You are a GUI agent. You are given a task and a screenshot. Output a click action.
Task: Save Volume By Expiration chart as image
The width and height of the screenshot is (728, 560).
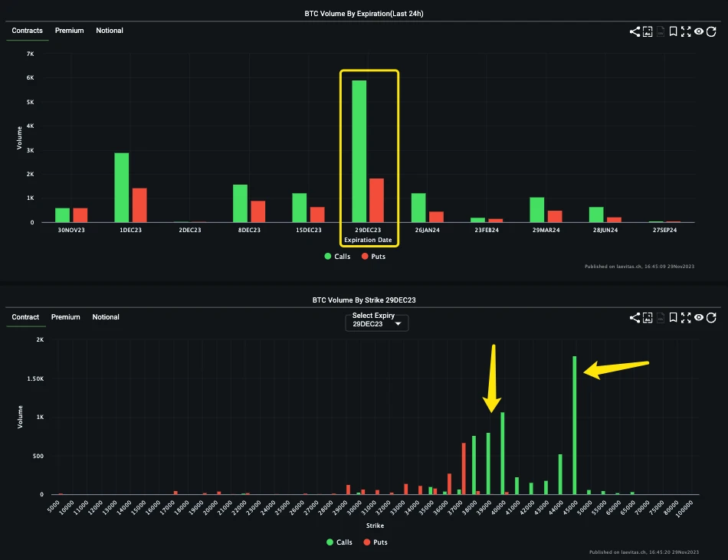coord(648,31)
